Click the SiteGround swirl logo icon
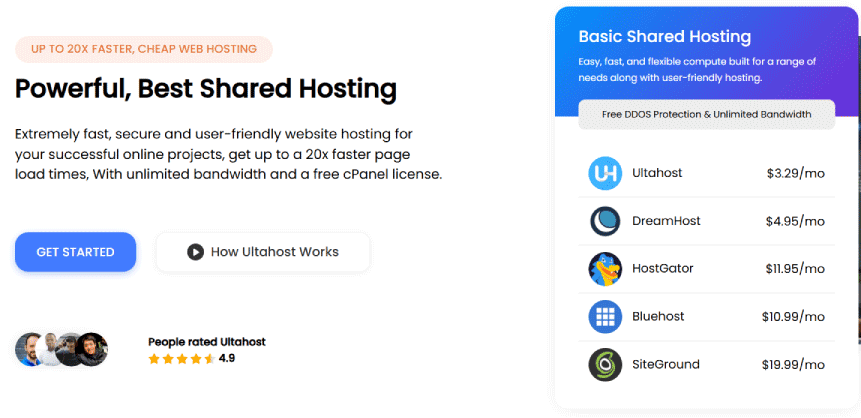The height and width of the screenshot is (418, 861). pyautogui.click(x=605, y=365)
